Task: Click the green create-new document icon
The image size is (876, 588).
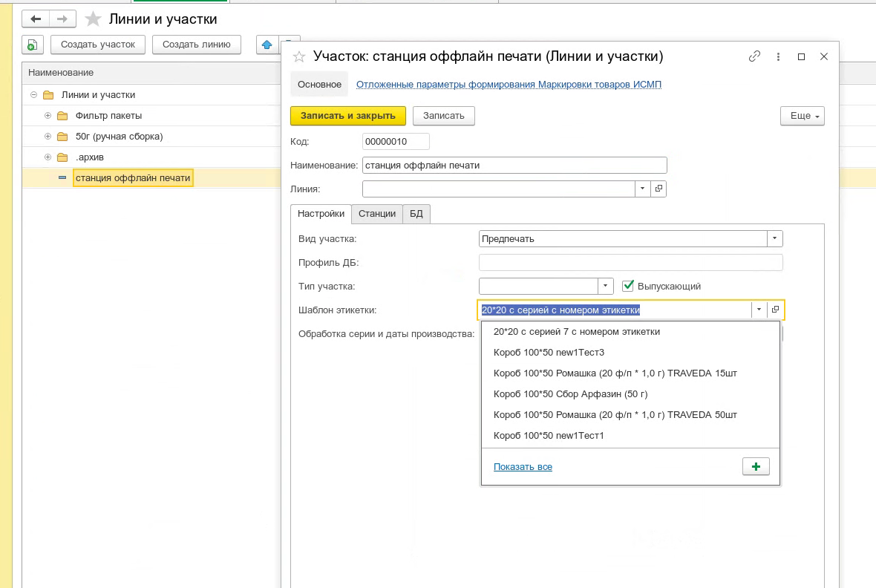Action: 33,45
